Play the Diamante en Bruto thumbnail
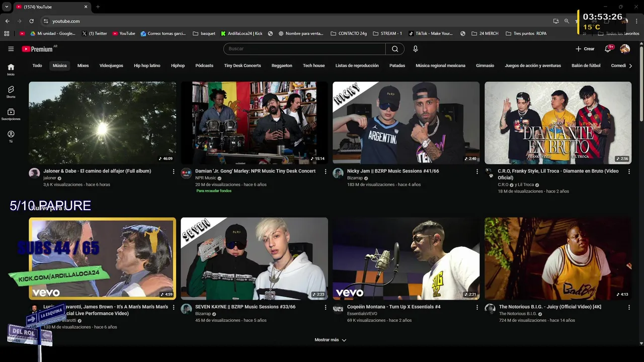644x362 pixels. (558, 123)
